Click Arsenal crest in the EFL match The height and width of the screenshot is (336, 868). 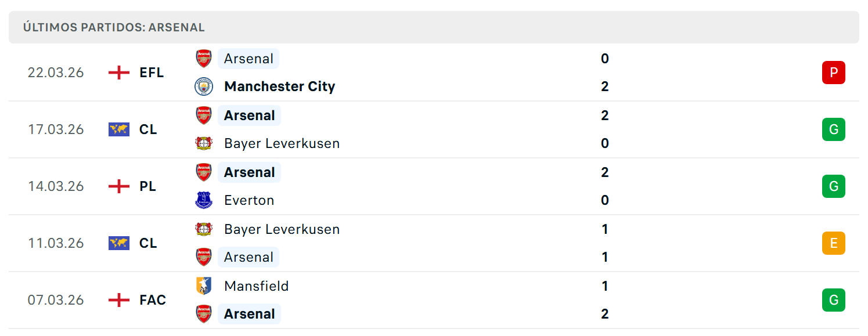(204, 59)
